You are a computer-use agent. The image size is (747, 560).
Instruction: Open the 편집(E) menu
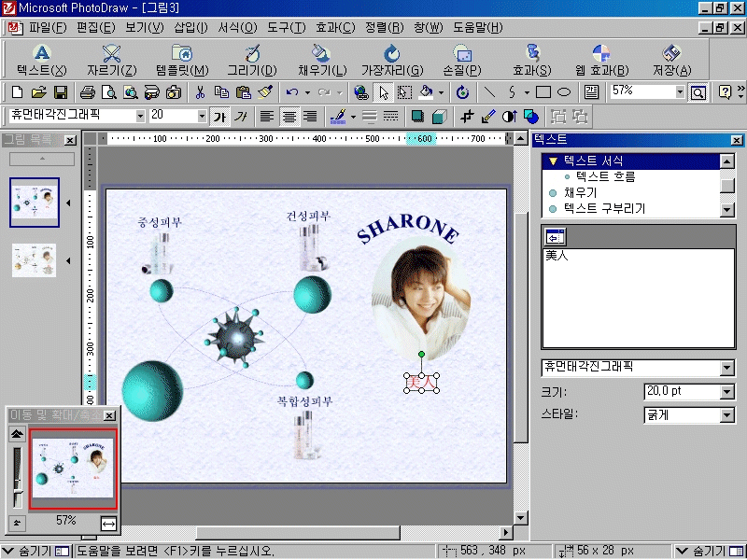click(x=96, y=28)
